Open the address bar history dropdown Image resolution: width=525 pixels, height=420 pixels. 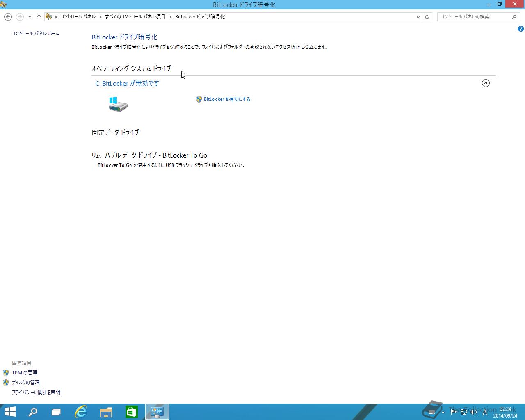click(x=418, y=17)
